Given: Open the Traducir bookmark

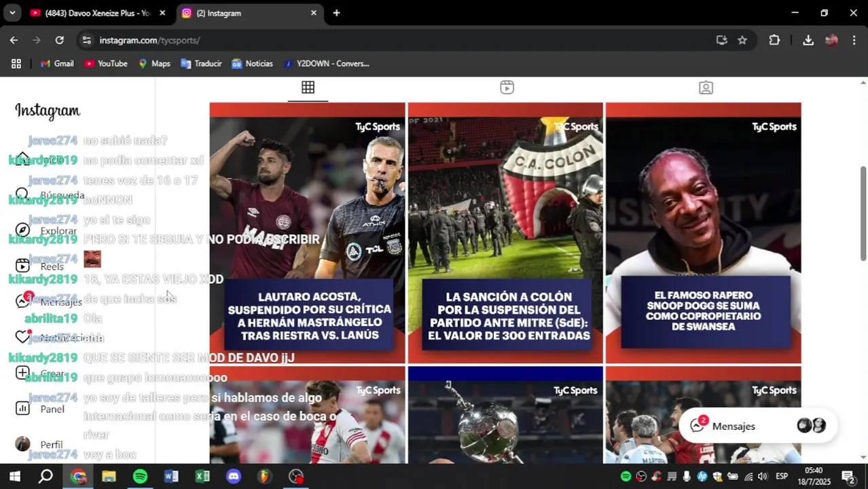Looking at the screenshot, I should point(201,63).
